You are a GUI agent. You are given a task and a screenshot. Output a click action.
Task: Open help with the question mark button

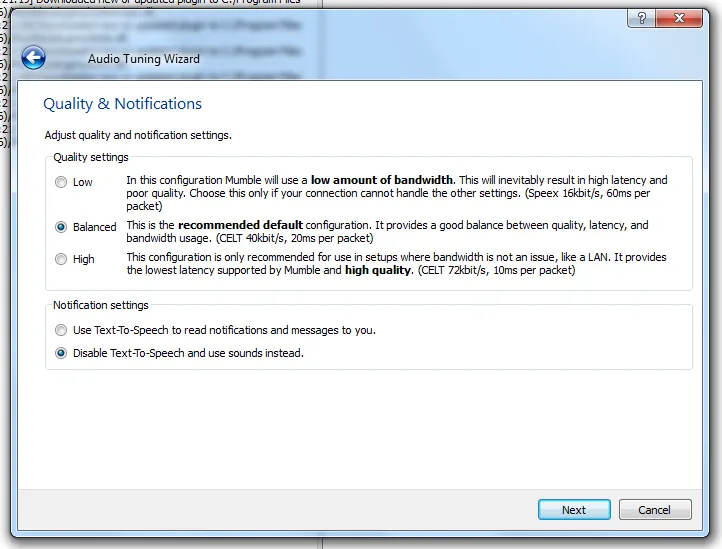point(641,20)
